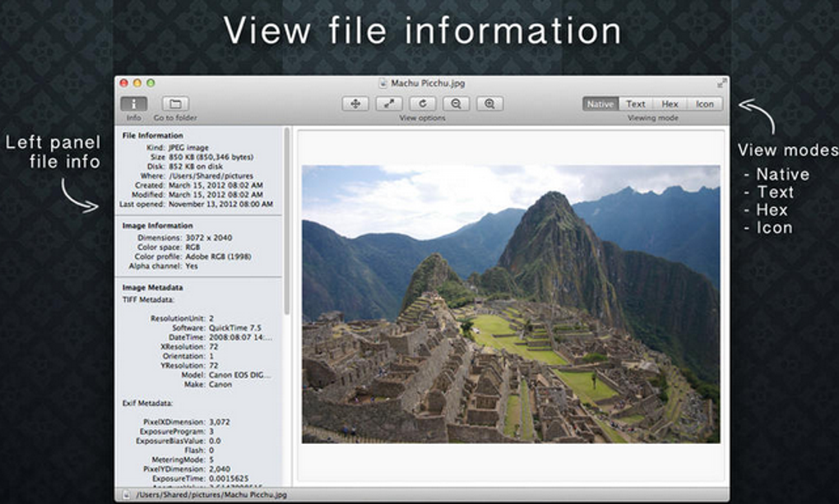Viewport: 839px width, 504px height.
Task: Click the PixelYDimension value 2,040
Action: (220, 469)
